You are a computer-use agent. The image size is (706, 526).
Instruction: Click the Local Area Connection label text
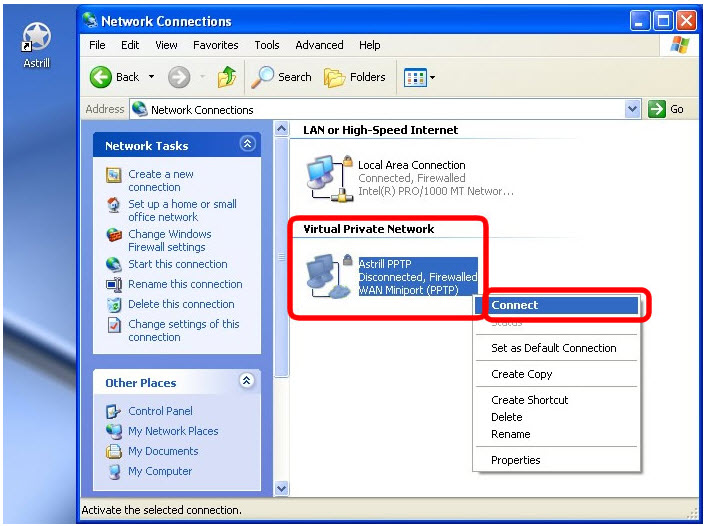pos(412,165)
